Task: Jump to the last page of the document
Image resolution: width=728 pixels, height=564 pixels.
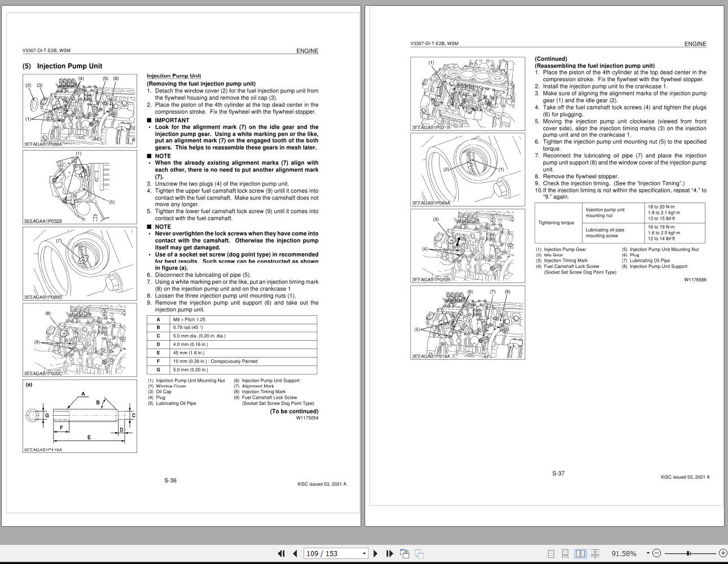Action: [x=389, y=553]
